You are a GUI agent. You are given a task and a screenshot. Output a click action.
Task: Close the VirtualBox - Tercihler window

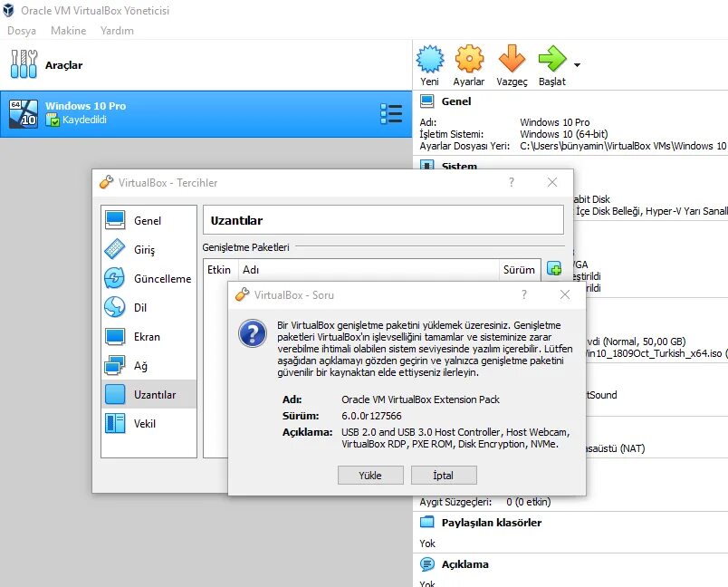point(552,182)
